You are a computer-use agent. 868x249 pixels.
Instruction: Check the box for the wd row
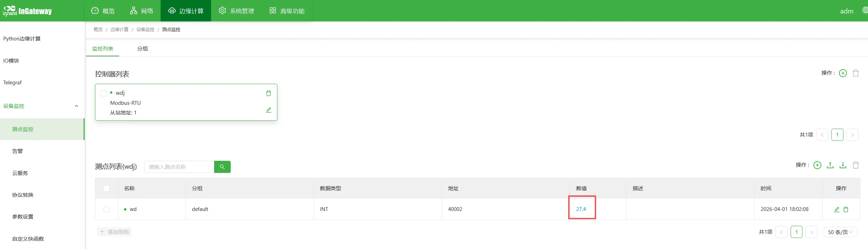point(106,209)
